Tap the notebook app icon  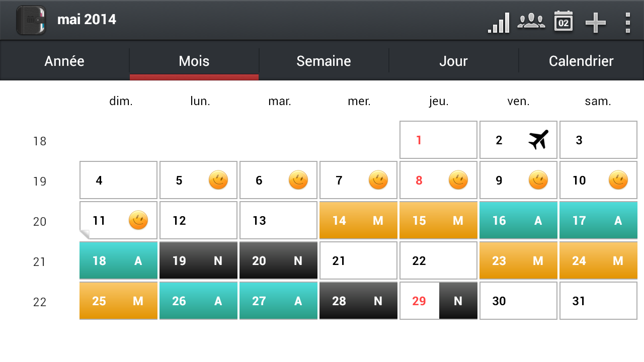(x=31, y=20)
